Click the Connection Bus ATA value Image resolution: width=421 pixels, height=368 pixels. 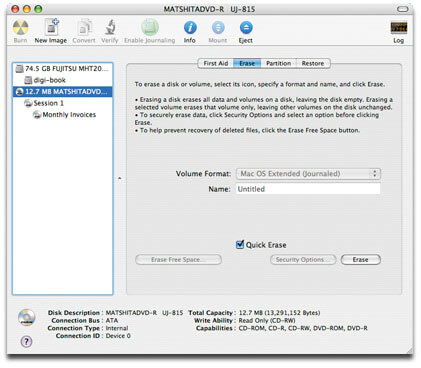tap(112, 320)
